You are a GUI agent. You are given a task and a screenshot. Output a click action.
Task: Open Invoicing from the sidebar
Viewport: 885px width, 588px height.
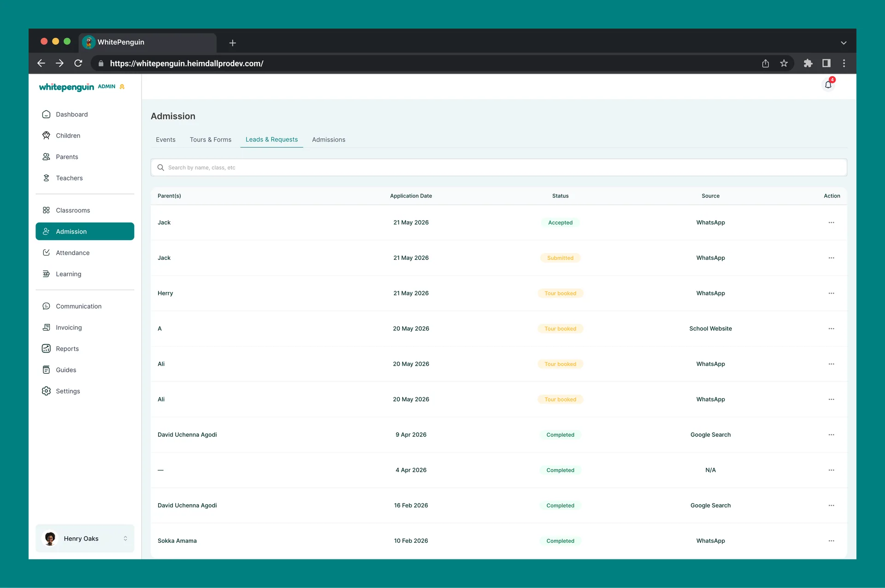tap(85, 327)
